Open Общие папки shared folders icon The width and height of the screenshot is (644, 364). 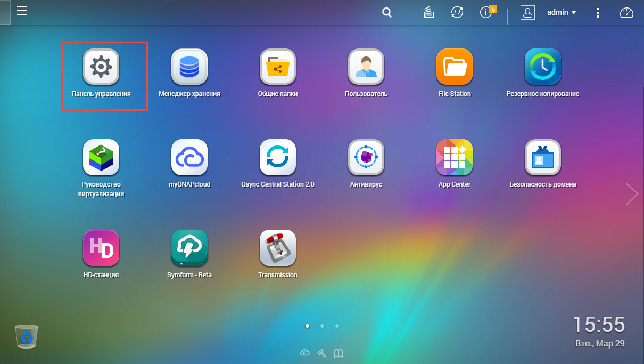[278, 67]
